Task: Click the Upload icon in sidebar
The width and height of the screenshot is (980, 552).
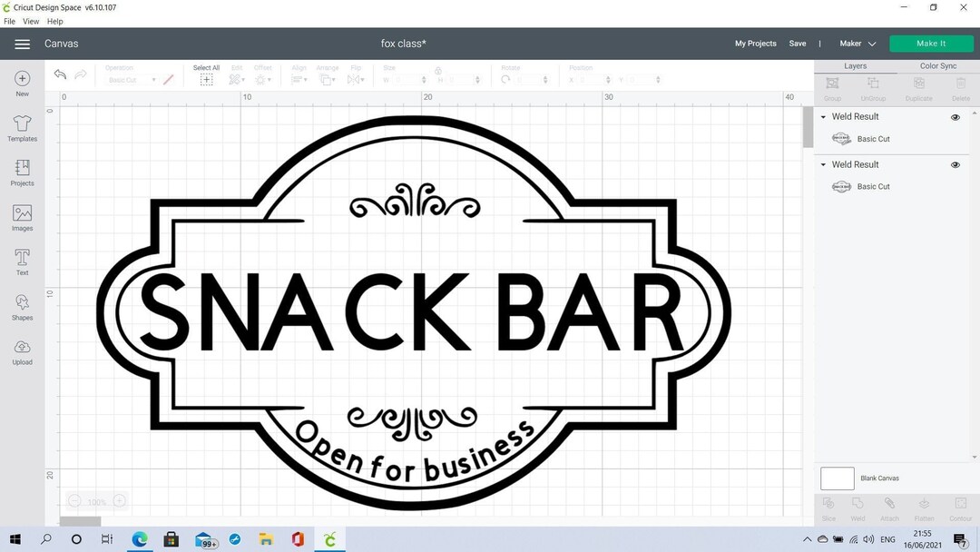Action: 21,351
